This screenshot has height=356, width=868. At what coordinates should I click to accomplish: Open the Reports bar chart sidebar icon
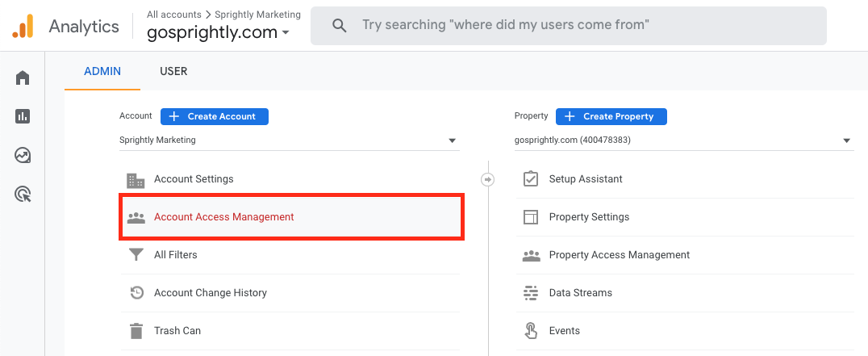click(x=23, y=116)
